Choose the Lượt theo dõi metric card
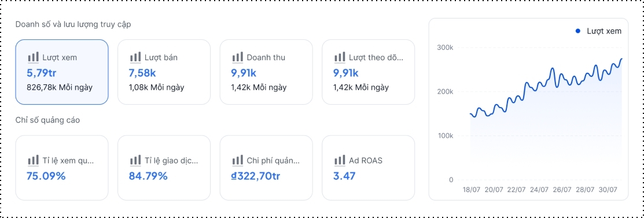 coord(369,72)
